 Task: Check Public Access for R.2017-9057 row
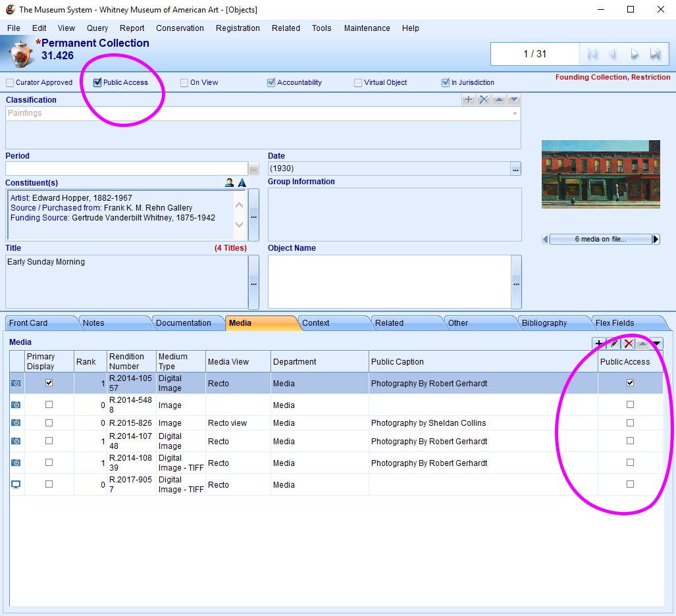tap(631, 484)
